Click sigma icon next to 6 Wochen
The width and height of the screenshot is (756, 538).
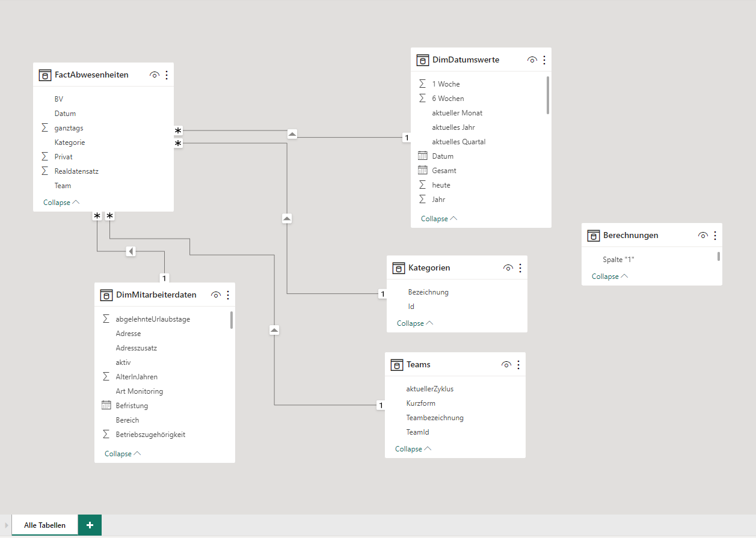coord(423,99)
